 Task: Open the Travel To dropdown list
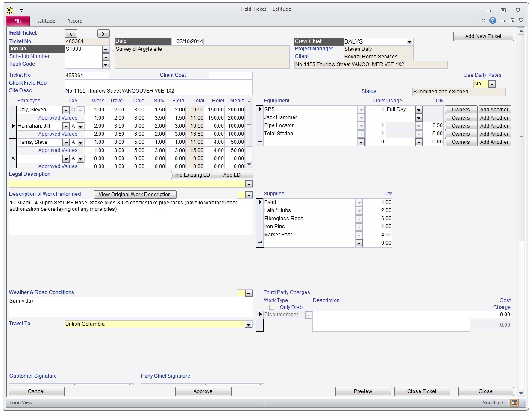coord(248,324)
